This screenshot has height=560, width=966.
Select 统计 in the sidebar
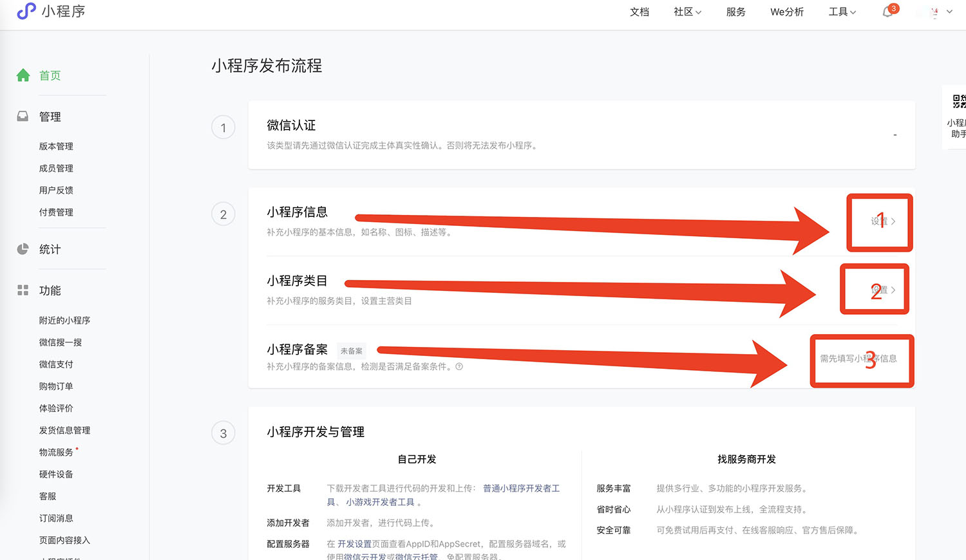[x=50, y=249]
